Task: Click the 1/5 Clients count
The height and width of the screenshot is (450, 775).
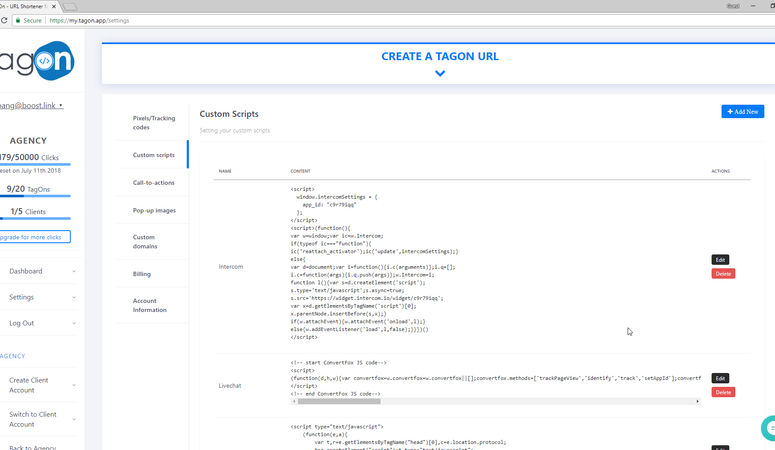Action: (x=28, y=211)
